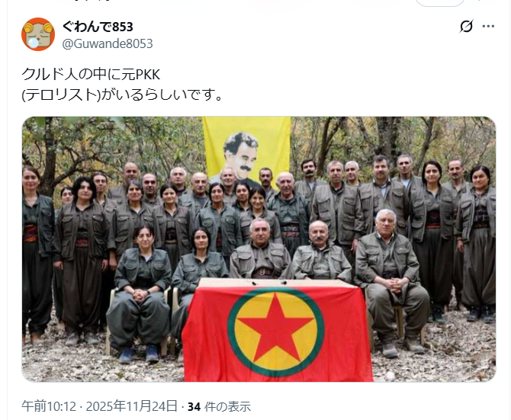
Task: Click the date 2025年11月24日
Action: coord(132,406)
